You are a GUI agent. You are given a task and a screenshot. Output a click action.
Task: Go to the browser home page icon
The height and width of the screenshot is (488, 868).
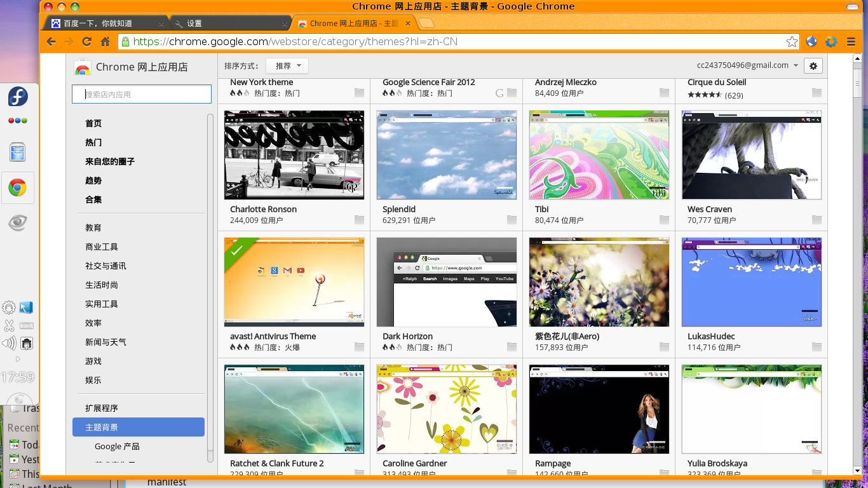(105, 42)
